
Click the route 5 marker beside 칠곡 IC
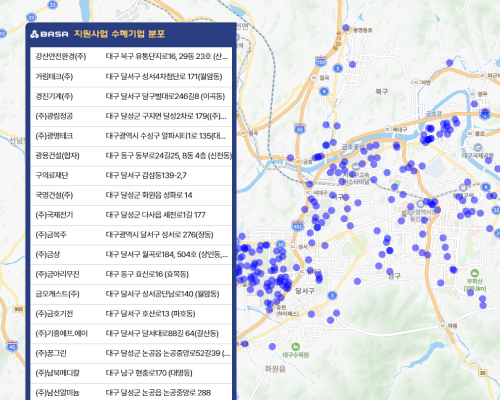[338, 68]
